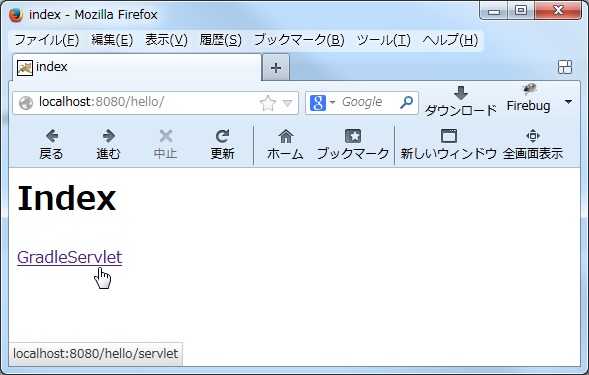The height and width of the screenshot is (375, 589).
Task: Open the tab groups icon
Action: 565,67
